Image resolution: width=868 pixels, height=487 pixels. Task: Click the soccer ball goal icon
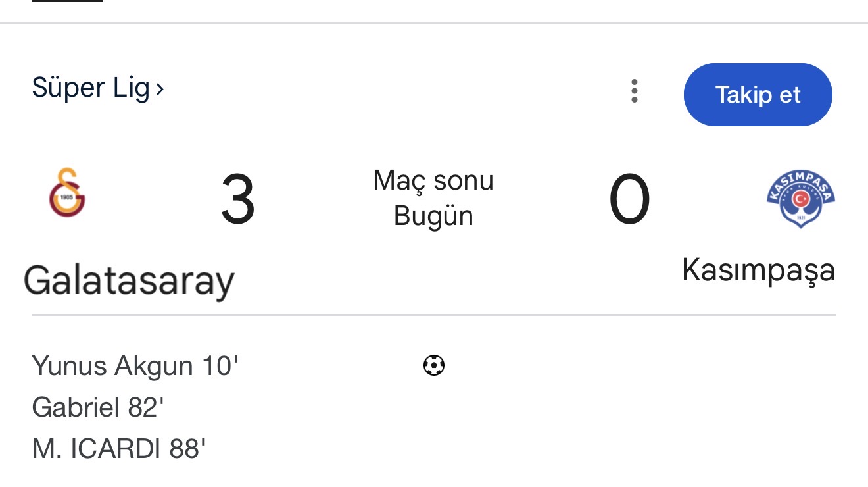(x=434, y=365)
